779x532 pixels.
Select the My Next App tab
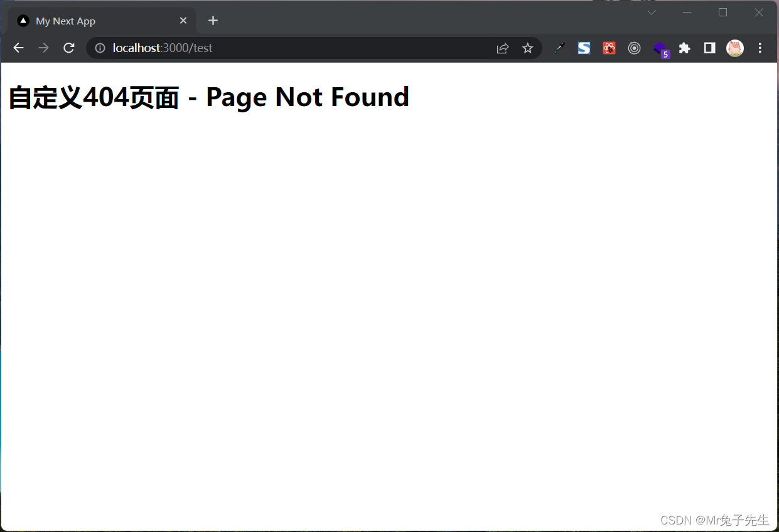pyautogui.click(x=100, y=21)
